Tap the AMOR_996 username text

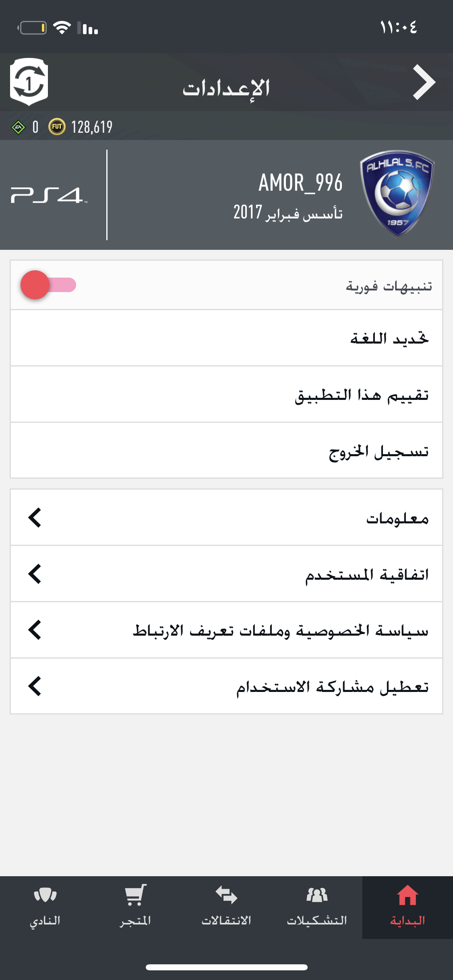coord(300,183)
